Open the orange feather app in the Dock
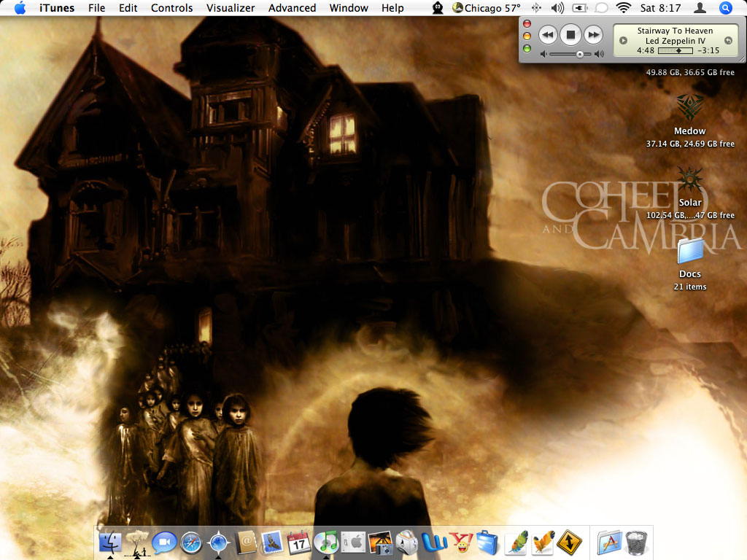This screenshot has width=747, height=560. tap(543, 542)
